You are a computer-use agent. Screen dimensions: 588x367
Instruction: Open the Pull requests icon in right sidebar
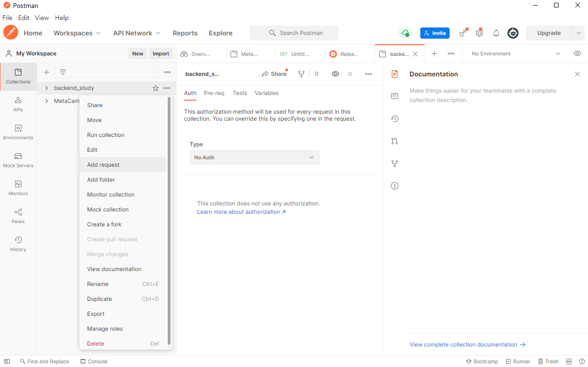pyautogui.click(x=395, y=141)
